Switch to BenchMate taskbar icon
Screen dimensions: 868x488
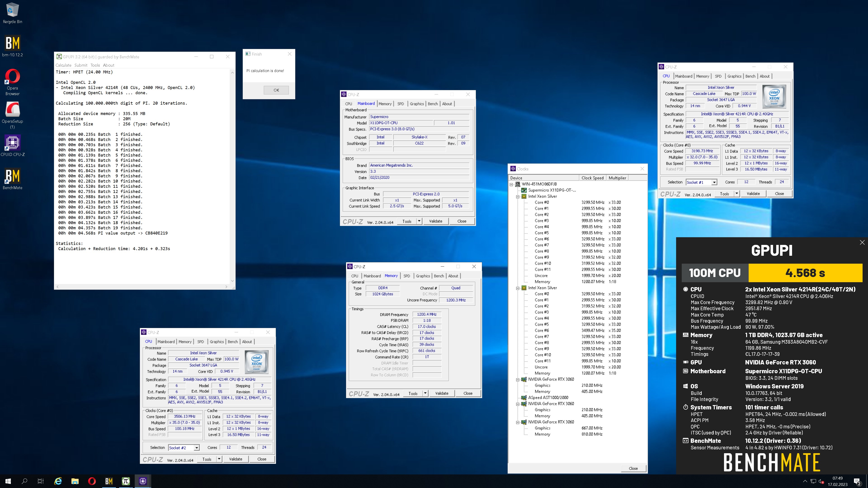[109, 481]
